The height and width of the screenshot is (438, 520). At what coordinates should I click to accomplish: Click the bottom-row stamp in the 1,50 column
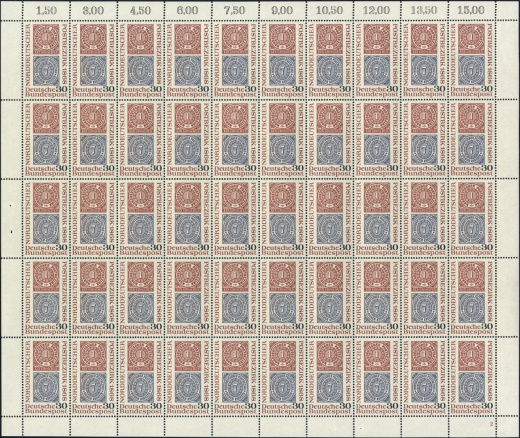(46, 377)
